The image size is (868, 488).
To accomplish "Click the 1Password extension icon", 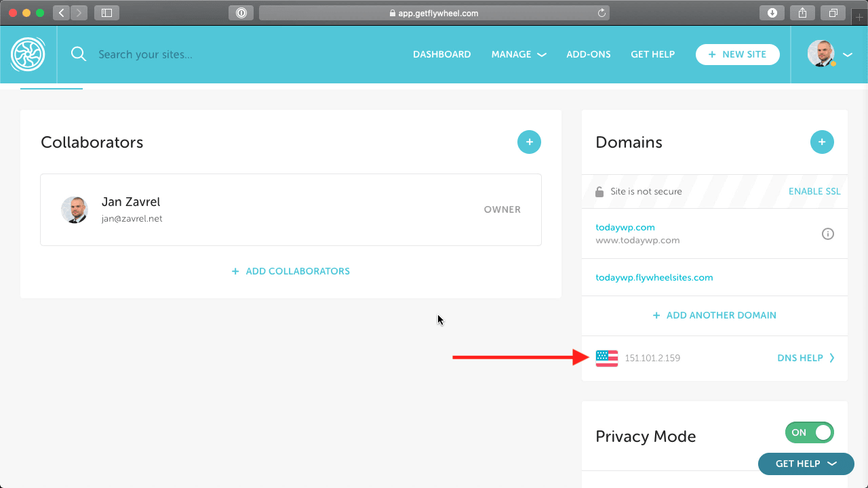I will click(241, 12).
